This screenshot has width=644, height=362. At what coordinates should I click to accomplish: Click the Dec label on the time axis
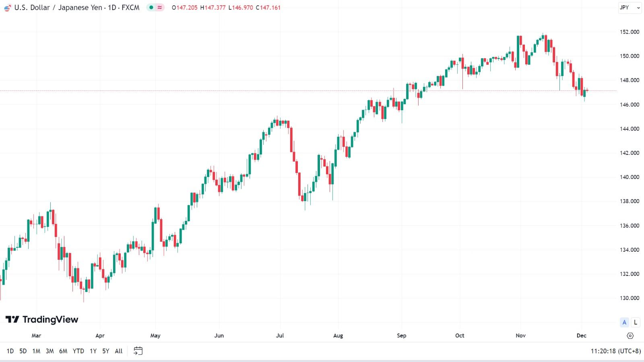pyautogui.click(x=582, y=335)
